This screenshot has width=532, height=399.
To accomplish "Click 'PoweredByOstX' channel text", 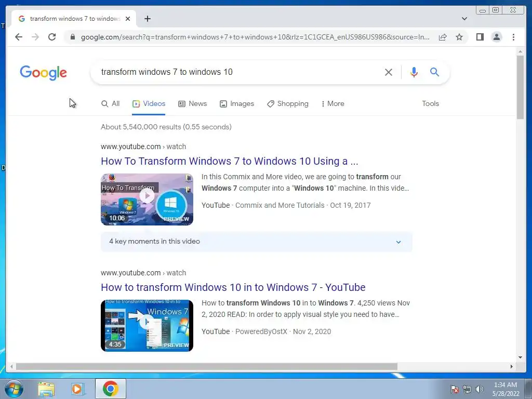I will (261, 331).
